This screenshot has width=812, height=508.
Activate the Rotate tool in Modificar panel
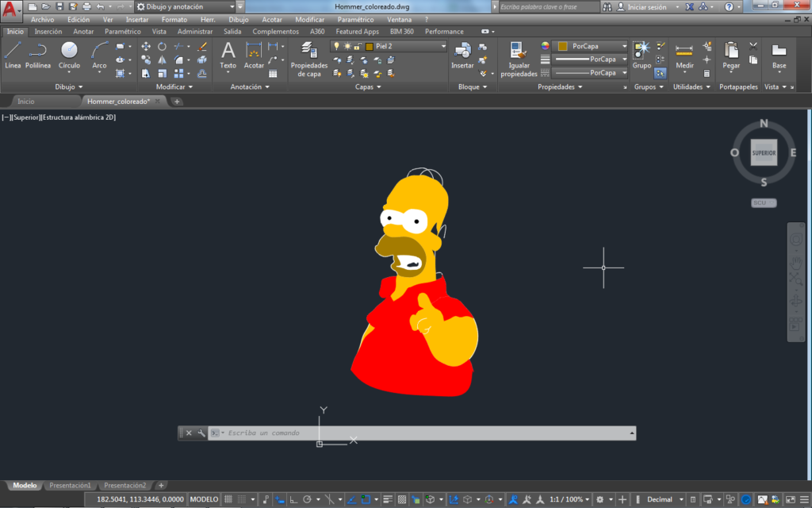pyautogui.click(x=162, y=46)
